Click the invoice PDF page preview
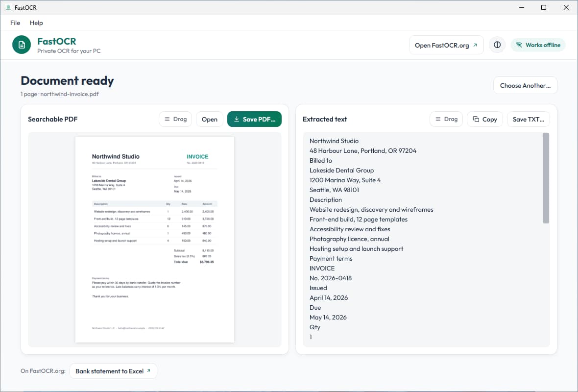 point(154,239)
